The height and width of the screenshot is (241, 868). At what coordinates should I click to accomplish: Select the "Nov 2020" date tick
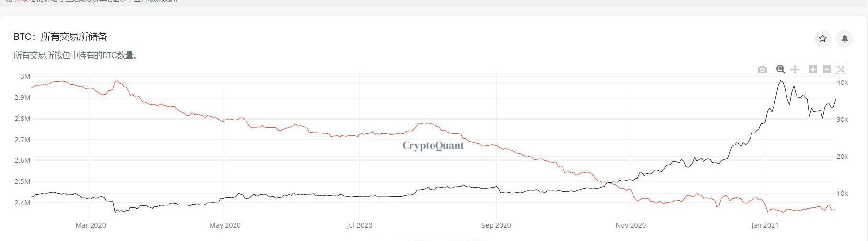(631, 225)
